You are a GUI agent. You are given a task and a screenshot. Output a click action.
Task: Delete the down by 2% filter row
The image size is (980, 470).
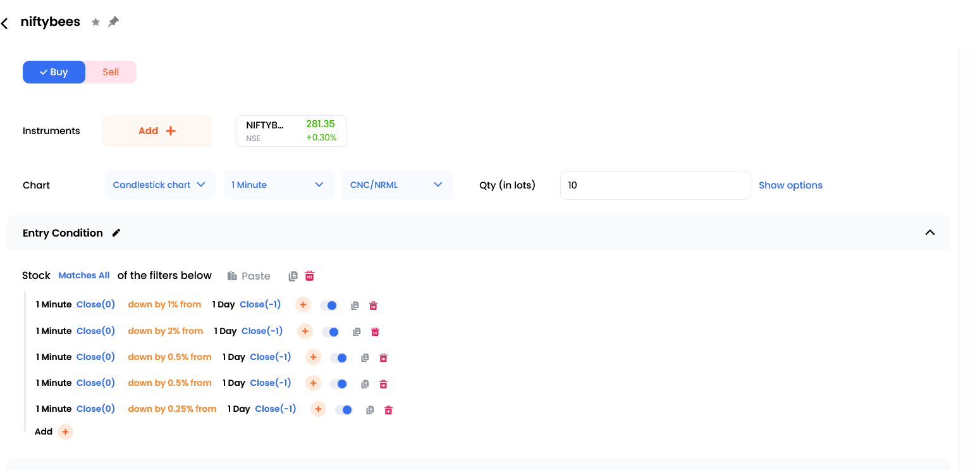(x=375, y=331)
